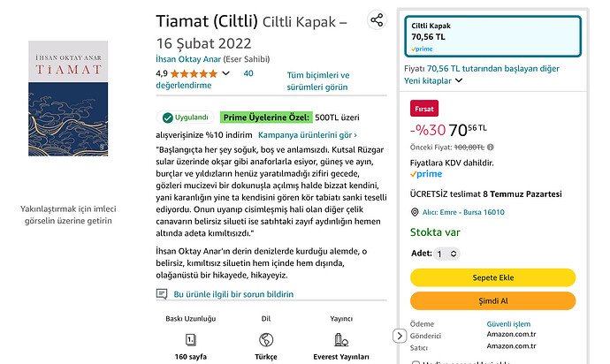Viewport: 610px width, 364px height.
Task: Click the next arrow on details carousel
Action: coord(400,336)
